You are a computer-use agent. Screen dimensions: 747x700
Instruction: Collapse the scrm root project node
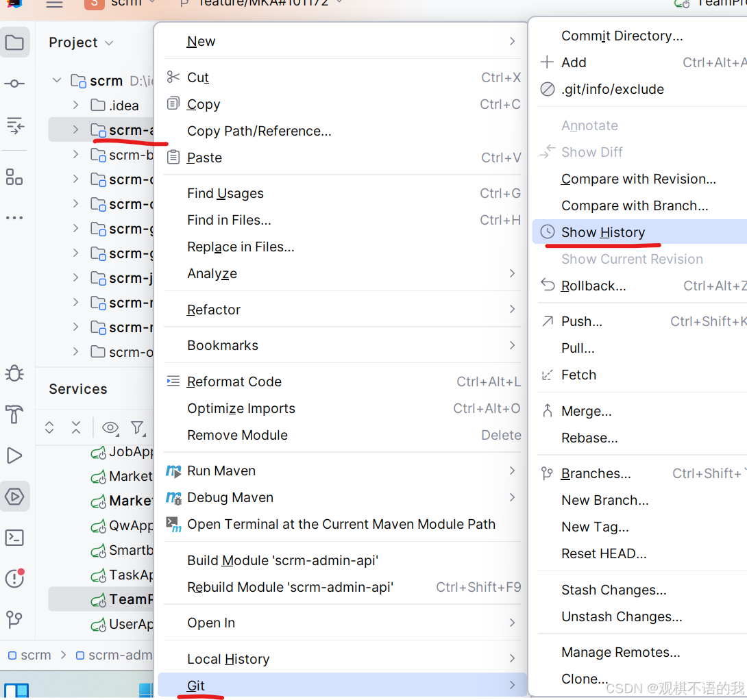(57, 80)
